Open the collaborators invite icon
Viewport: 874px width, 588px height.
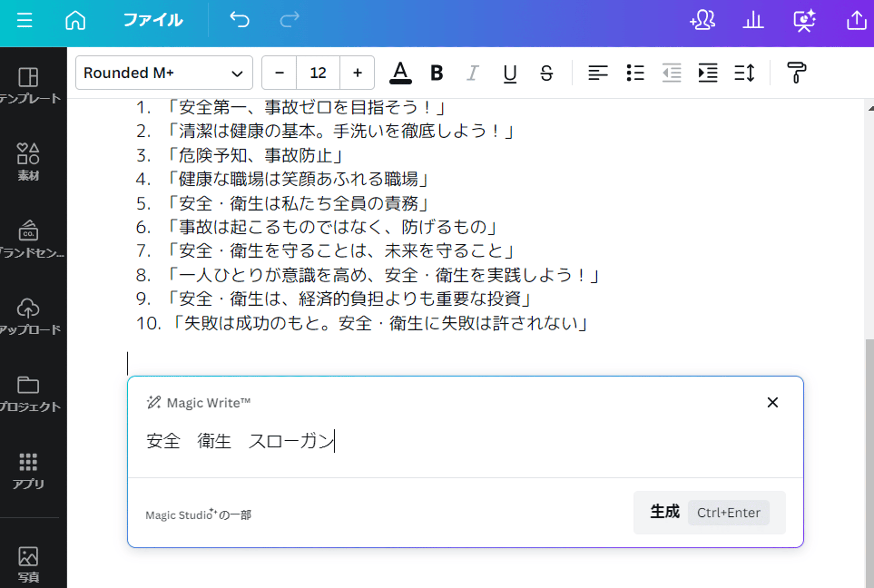tap(703, 20)
